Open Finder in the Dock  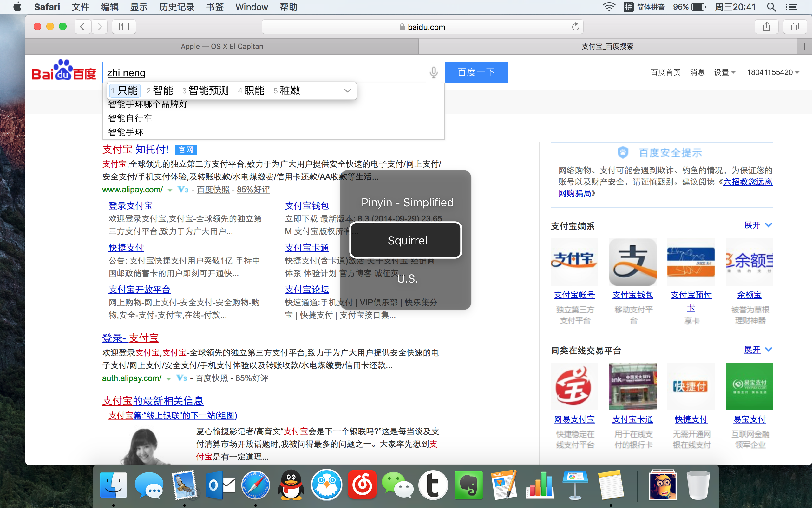coord(114,485)
